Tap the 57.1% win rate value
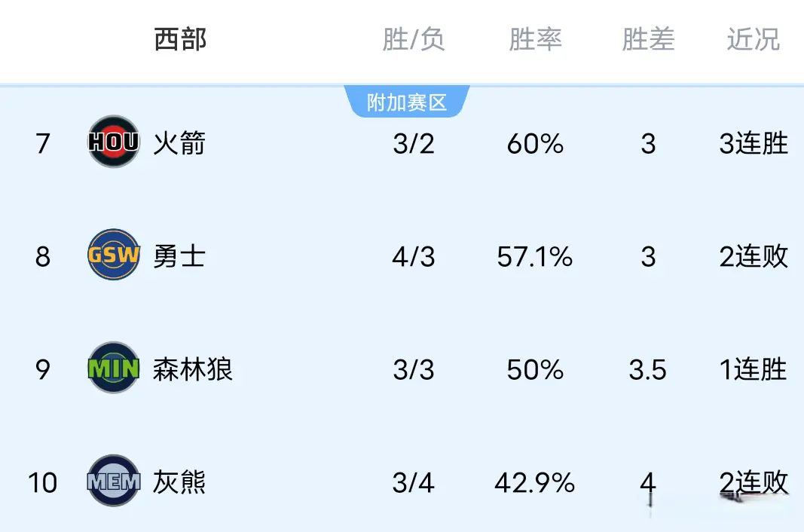 point(535,257)
